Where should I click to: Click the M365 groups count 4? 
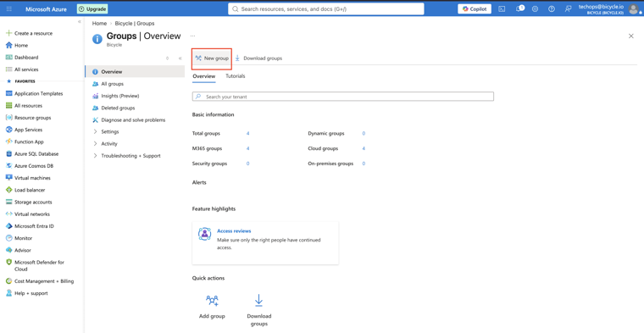coord(248,148)
